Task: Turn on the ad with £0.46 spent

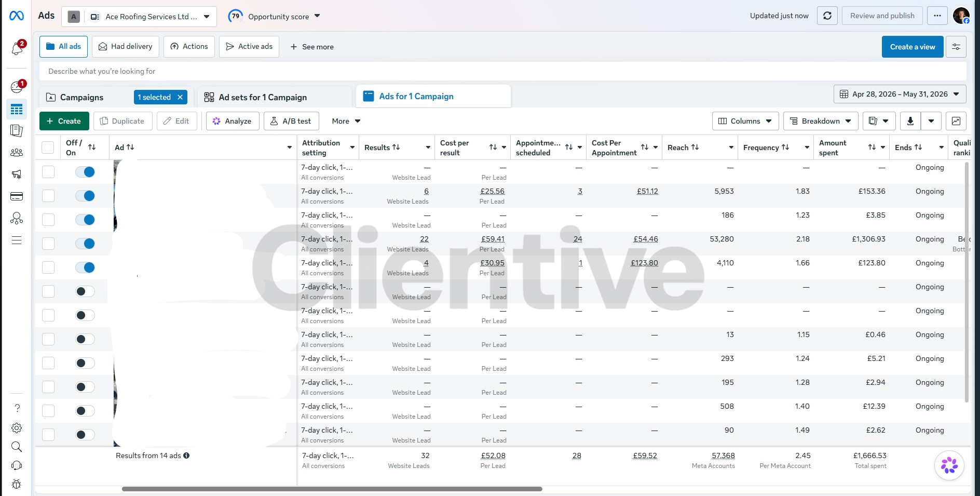Action: pos(85,339)
